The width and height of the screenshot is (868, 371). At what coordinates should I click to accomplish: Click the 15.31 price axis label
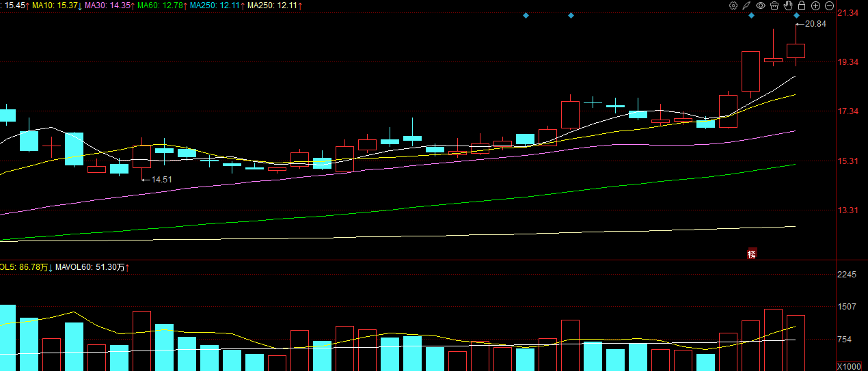[850, 161]
